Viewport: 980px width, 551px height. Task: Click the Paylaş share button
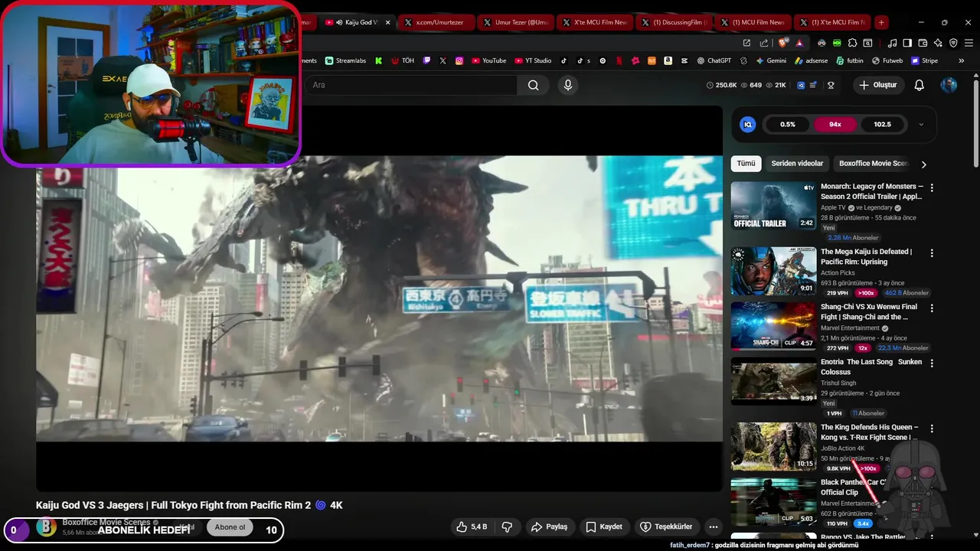pyautogui.click(x=549, y=527)
